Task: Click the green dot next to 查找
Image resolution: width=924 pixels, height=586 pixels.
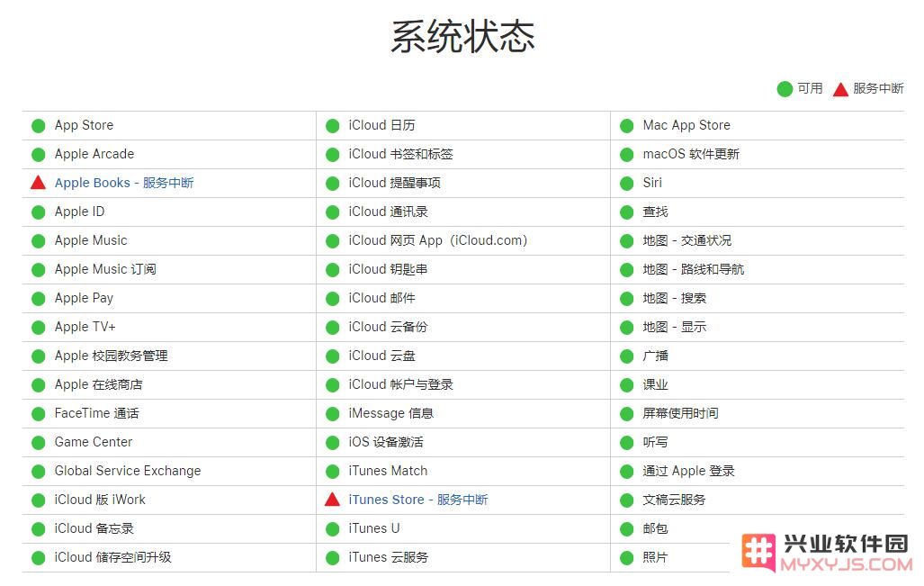Action: pyautogui.click(x=626, y=212)
